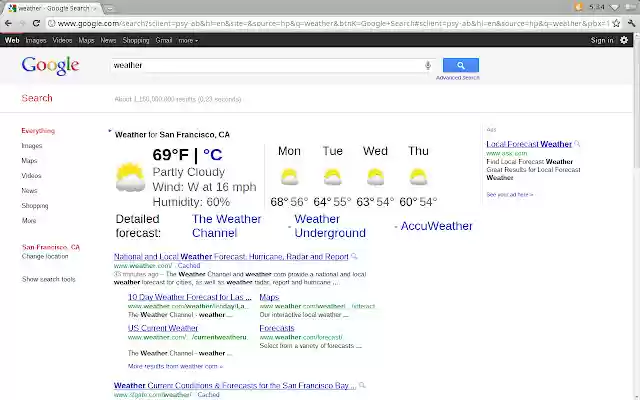640x400 pixels.
Task: Click the Sign in link
Action: (602, 40)
